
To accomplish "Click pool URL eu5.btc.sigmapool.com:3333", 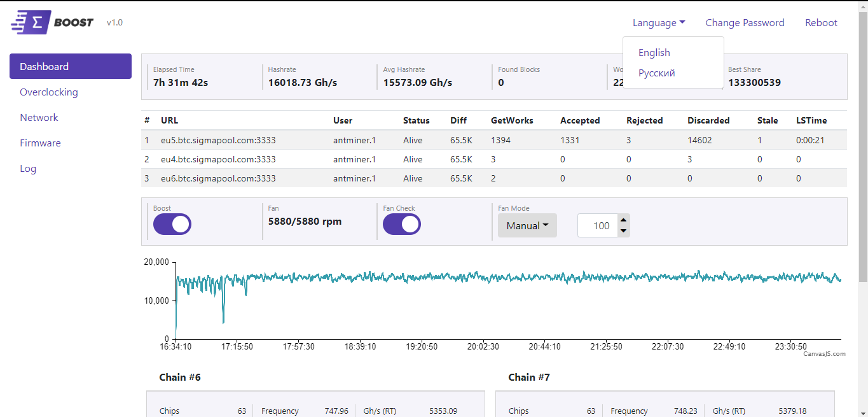I will [x=218, y=140].
